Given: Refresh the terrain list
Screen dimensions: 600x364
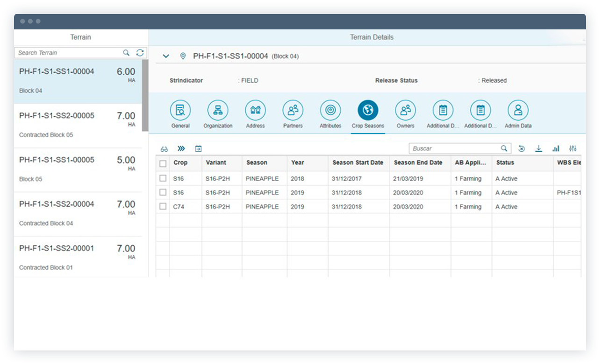Looking at the screenshot, I should coord(140,53).
